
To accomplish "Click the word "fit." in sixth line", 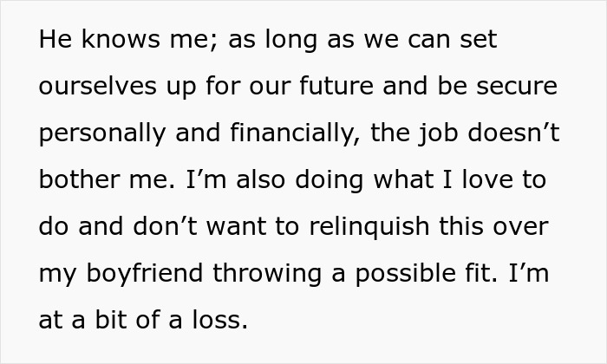I will pos(481,274).
